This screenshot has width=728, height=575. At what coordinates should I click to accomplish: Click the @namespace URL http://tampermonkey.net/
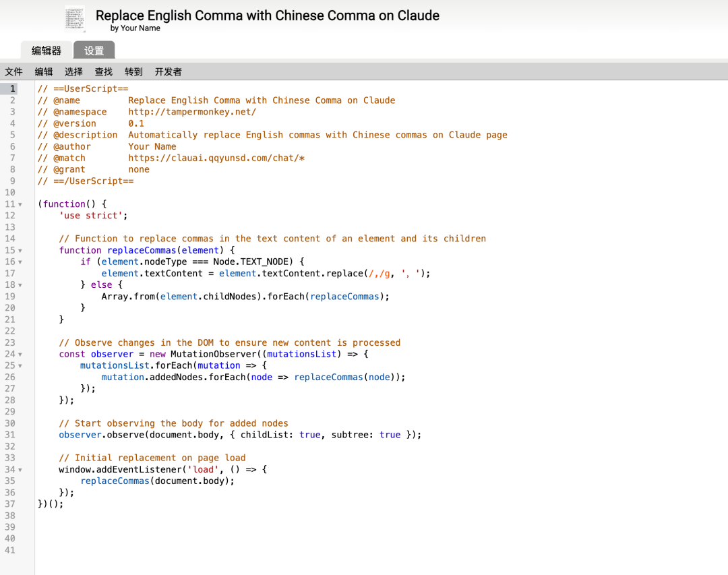[191, 111]
